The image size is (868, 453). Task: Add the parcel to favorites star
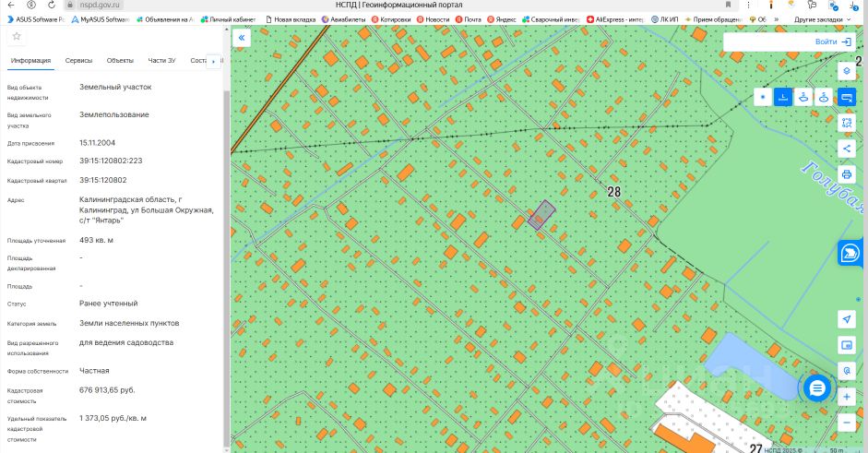click(x=17, y=37)
